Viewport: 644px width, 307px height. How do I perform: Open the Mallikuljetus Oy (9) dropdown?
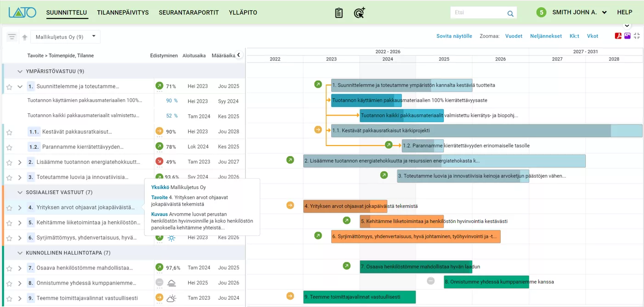pos(65,37)
